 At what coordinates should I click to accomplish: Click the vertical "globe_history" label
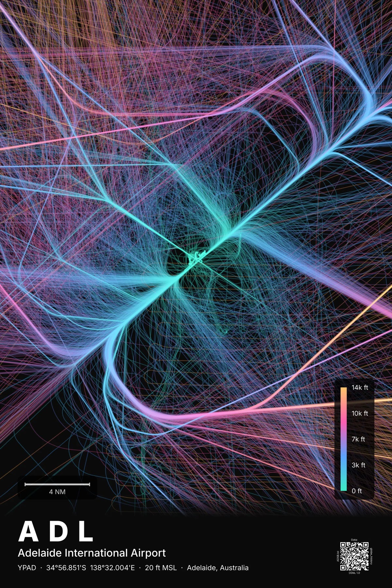coord(371,556)
